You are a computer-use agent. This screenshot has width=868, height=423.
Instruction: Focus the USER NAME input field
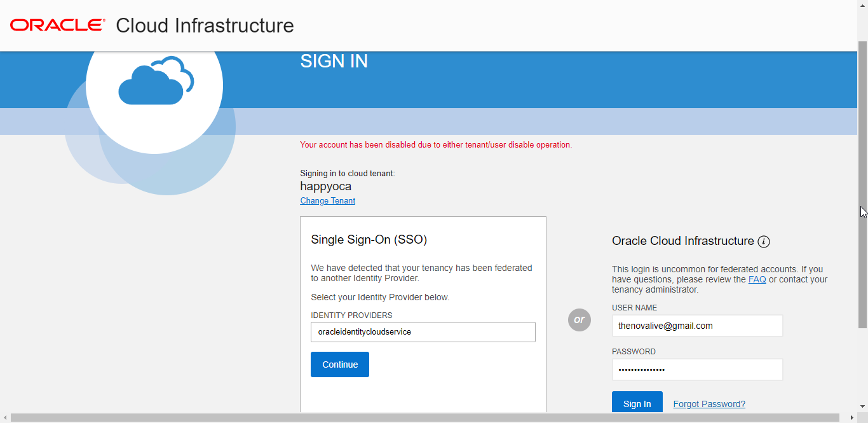(697, 326)
